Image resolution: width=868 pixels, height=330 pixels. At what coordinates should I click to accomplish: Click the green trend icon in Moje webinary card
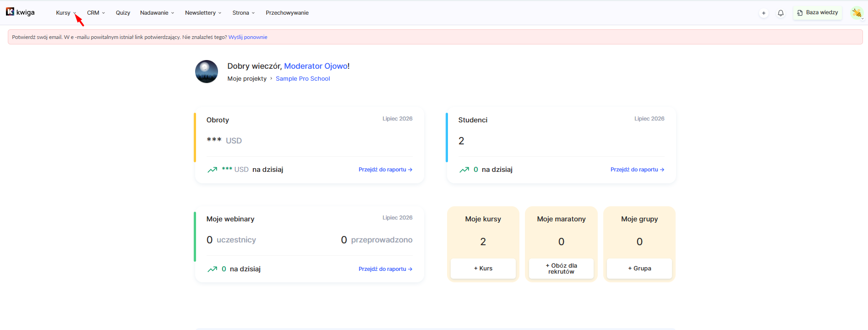[x=212, y=269]
